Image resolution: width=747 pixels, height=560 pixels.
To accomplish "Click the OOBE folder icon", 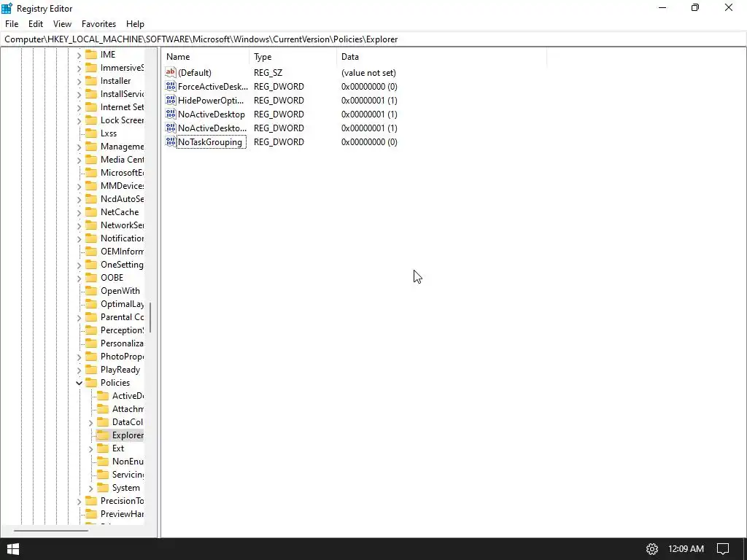I will [x=91, y=277].
